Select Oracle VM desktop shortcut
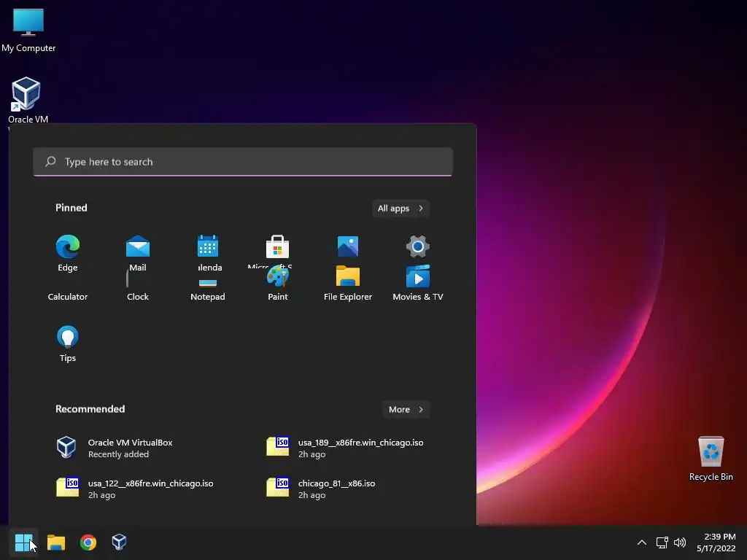 28,100
